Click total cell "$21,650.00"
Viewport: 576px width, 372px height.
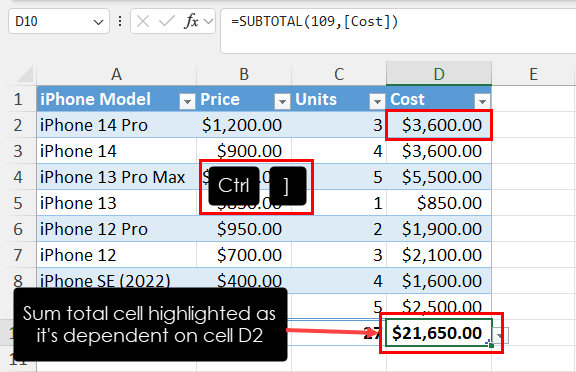point(439,333)
